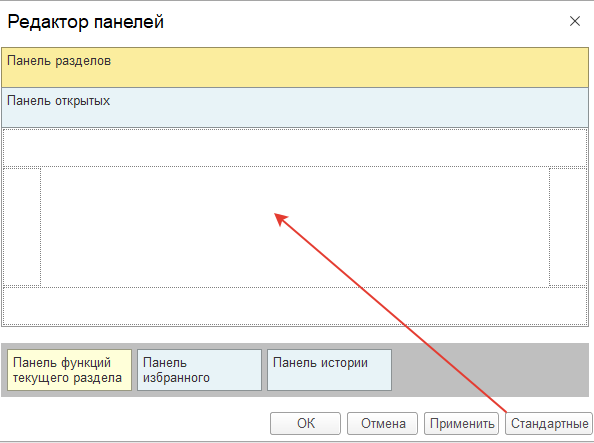Select the Панель разделов yellow panel

click(295, 67)
